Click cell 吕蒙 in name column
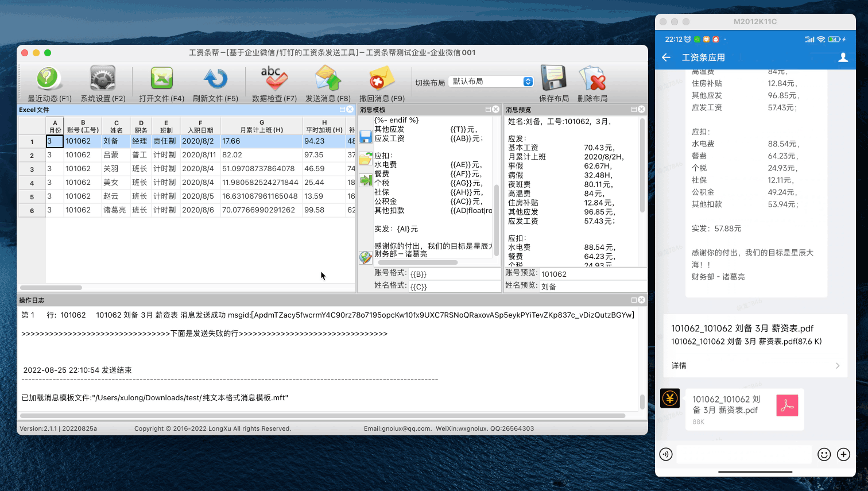Screen dimensions: 868x491 click(116, 155)
